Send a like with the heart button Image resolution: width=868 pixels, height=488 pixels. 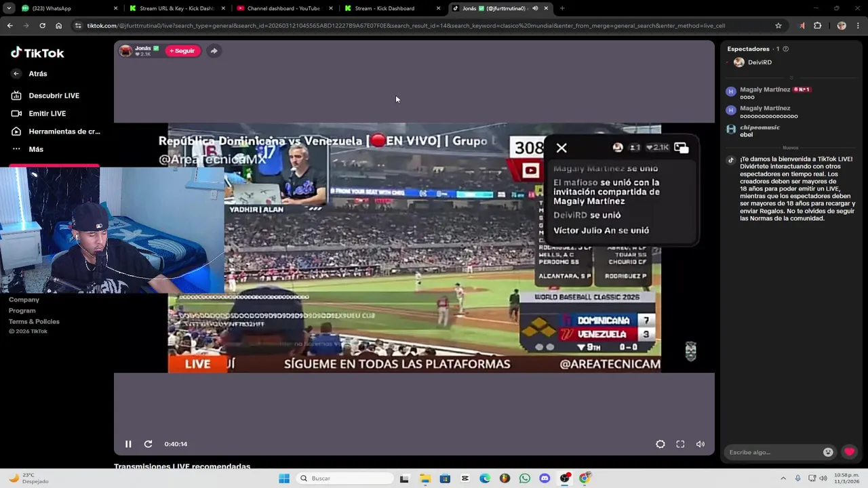pos(849,452)
